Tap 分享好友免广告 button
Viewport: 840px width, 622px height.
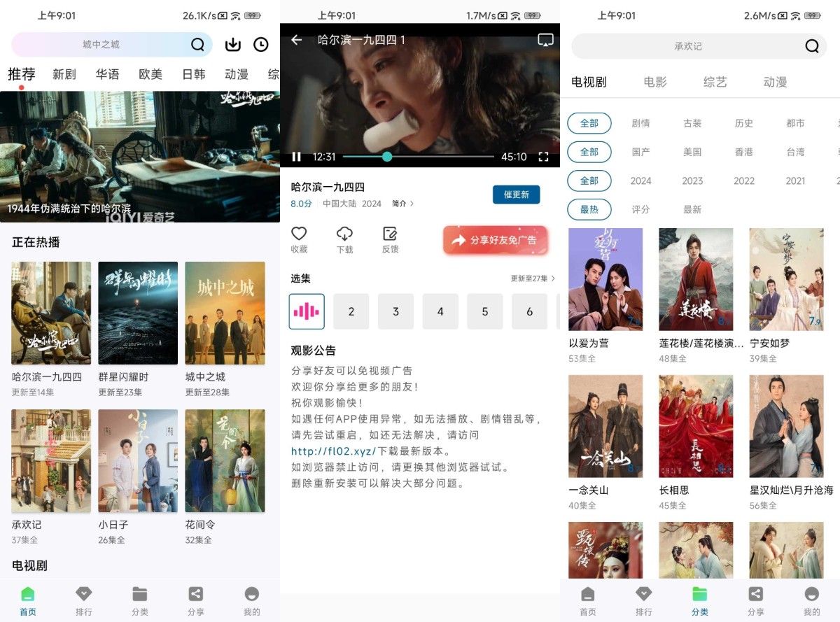coord(495,240)
